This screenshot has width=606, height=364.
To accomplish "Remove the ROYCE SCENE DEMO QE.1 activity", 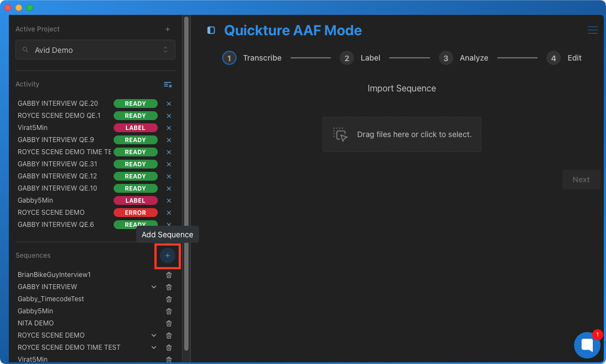I will click(x=169, y=116).
